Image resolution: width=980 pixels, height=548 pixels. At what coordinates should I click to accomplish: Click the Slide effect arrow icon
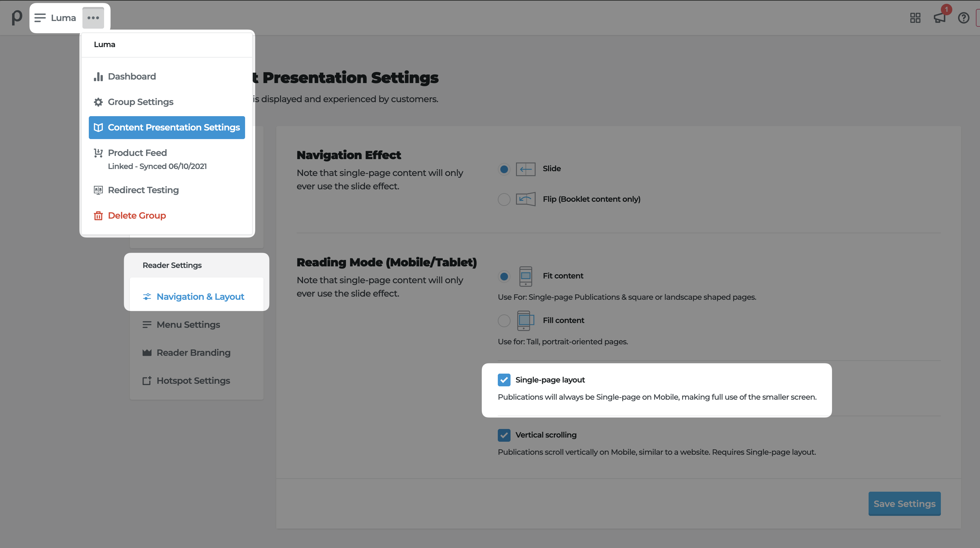(x=525, y=169)
